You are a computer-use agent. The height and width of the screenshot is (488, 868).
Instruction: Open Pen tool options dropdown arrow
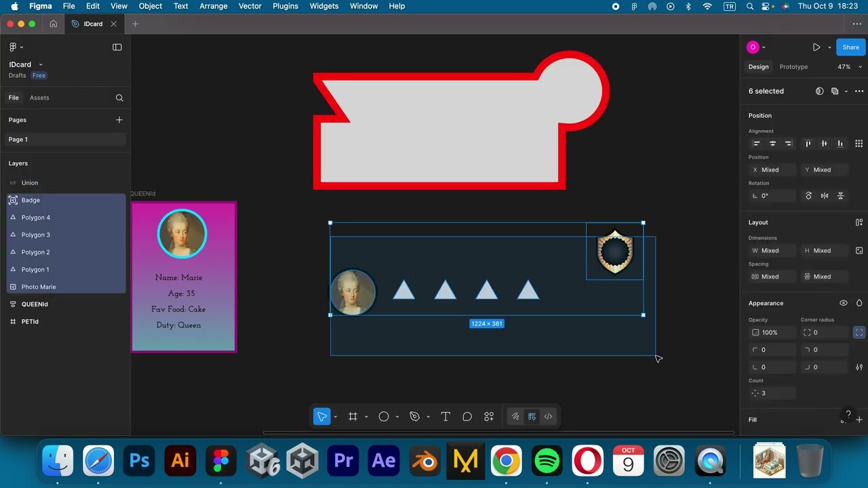click(428, 417)
